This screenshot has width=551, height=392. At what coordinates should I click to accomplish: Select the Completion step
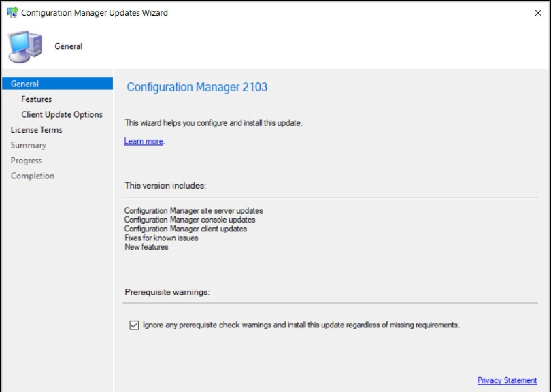point(33,176)
